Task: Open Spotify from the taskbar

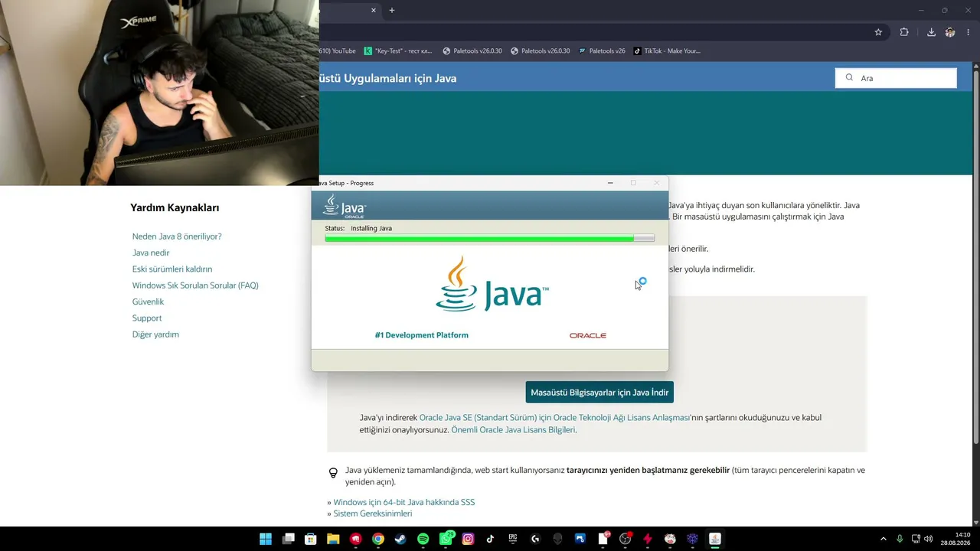Action: coord(423,539)
